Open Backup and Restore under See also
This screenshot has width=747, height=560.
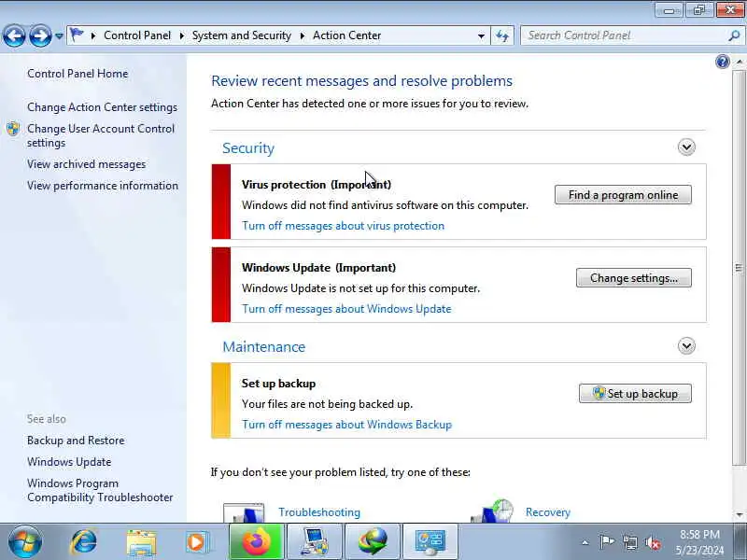(76, 441)
